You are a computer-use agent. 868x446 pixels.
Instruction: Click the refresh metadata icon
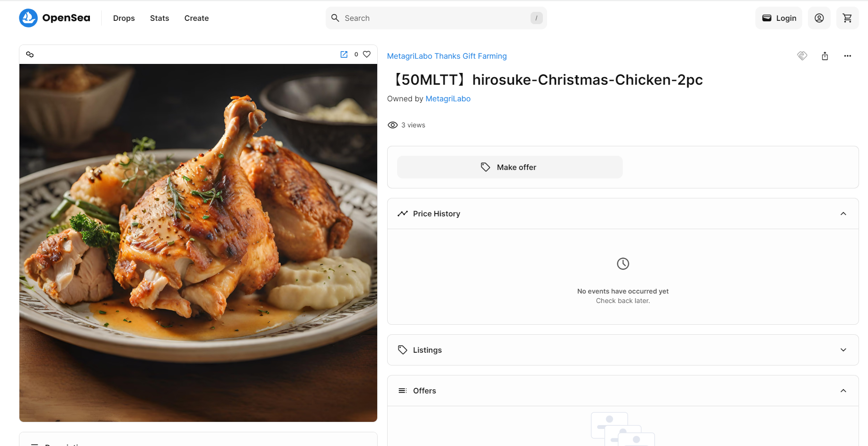802,56
